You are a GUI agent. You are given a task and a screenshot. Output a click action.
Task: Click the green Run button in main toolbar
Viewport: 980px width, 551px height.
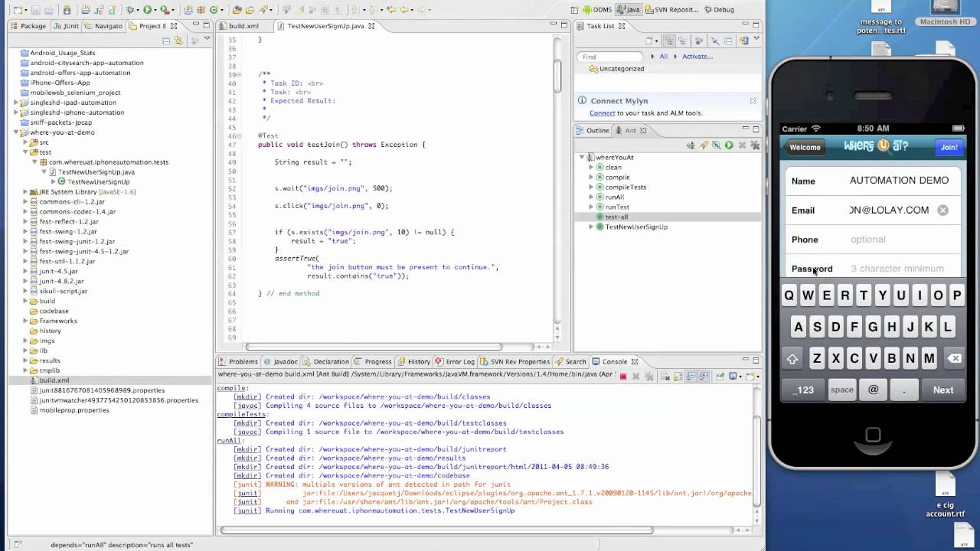point(147,10)
